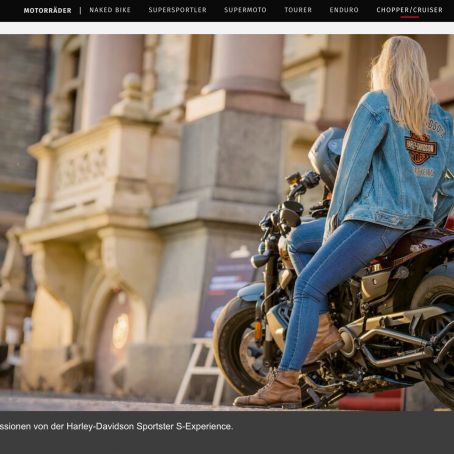Viewport: 454px width, 454px height.
Task: Click the helmet held by the rider
Action: click(325, 157)
